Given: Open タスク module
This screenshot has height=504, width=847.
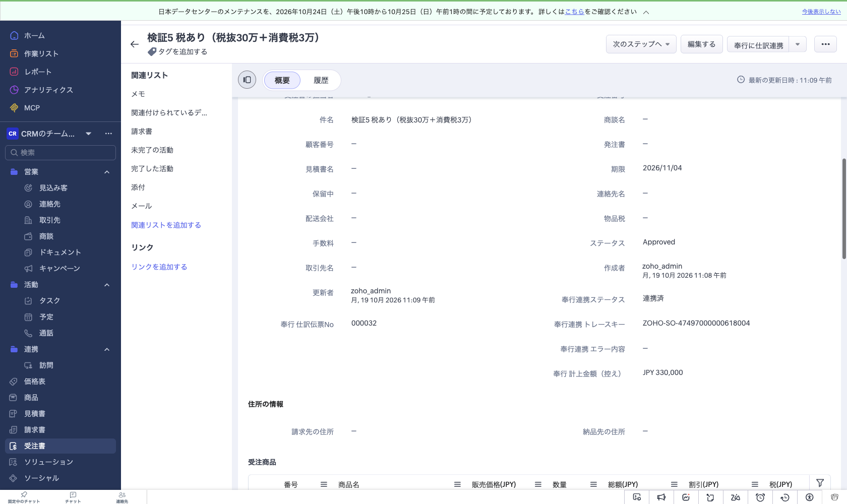Looking at the screenshot, I should (50, 301).
